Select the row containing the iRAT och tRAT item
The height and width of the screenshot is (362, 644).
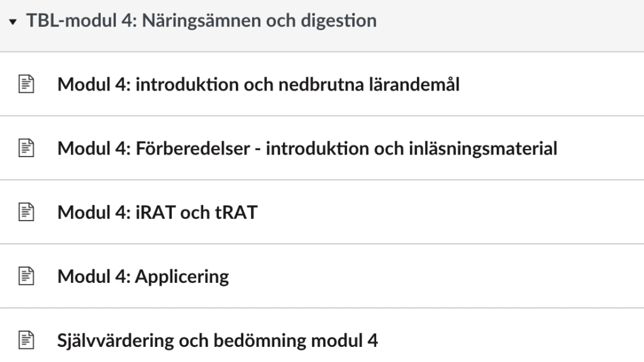(x=322, y=212)
